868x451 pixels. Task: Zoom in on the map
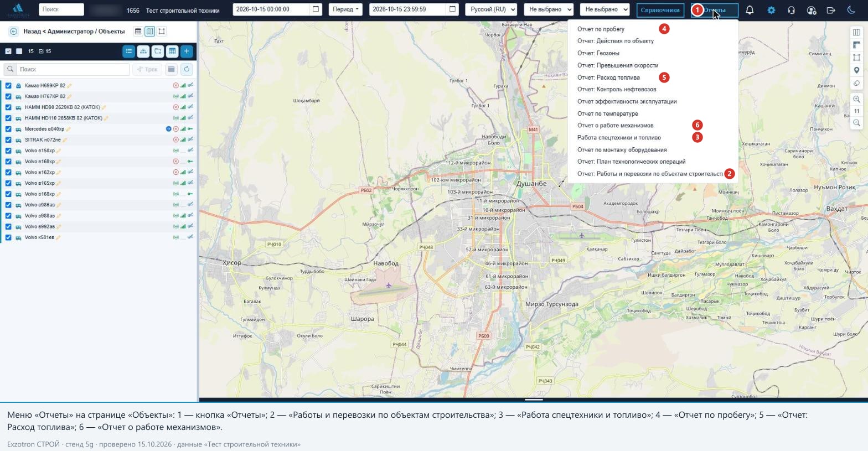pyautogui.click(x=856, y=99)
